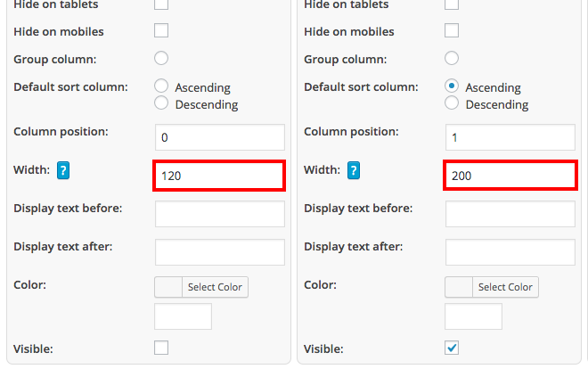Open the color swatch preview in left panel

(168, 287)
